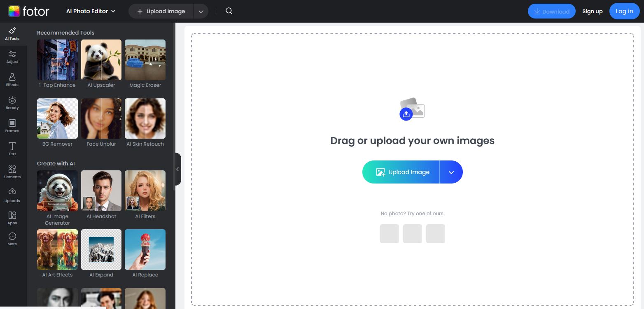Switch to the AI Tools tab
The width and height of the screenshot is (644, 309).
tap(12, 34)
